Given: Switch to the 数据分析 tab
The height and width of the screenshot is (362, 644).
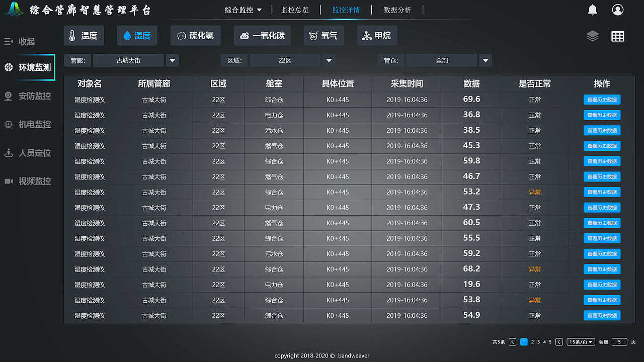Looking at the screenshot, I should click(397, 10).
